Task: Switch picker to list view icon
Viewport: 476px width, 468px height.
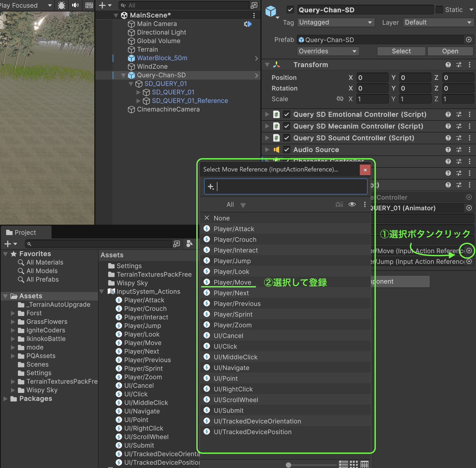Action: (x=343, y=464)
